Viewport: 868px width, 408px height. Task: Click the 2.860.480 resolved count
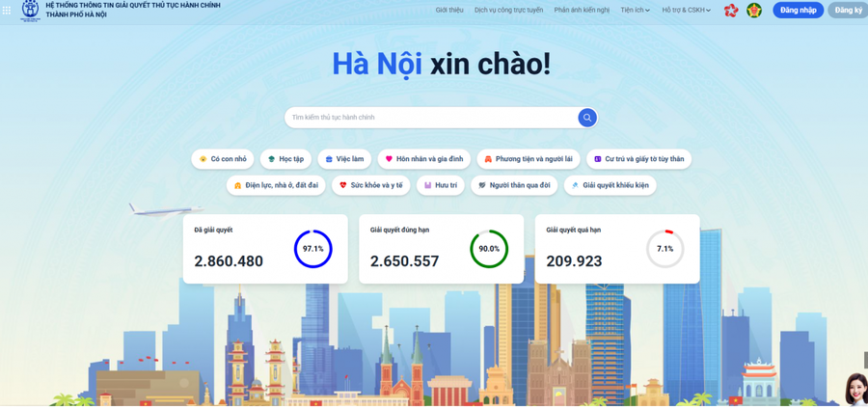[229, 261]
